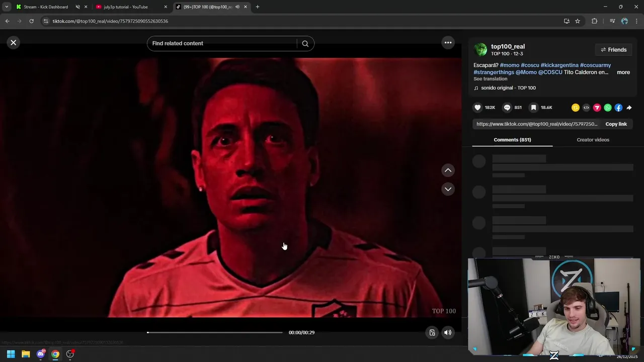
Task: Open 'sonido original - TOP 100' sound
Action: [508, 88]
